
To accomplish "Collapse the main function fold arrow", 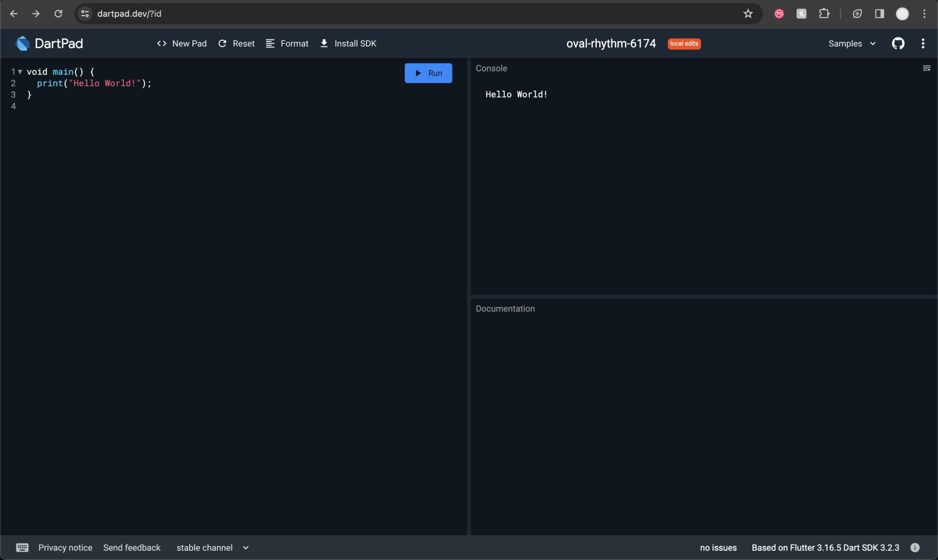I will point(20,72).
